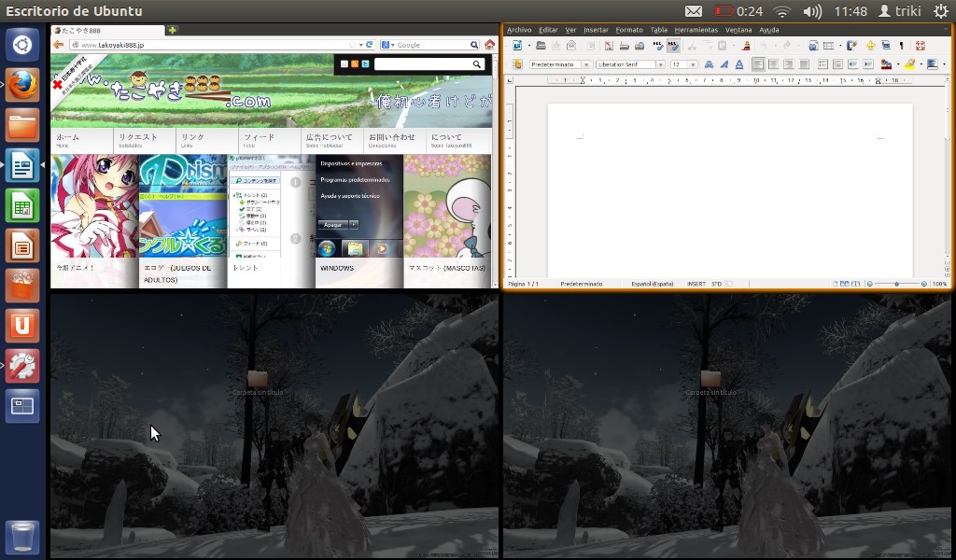Open Ubuntu Software Center shopping bag icon
This screenshot has width=956, height=560.
click(x=22, y=286)
